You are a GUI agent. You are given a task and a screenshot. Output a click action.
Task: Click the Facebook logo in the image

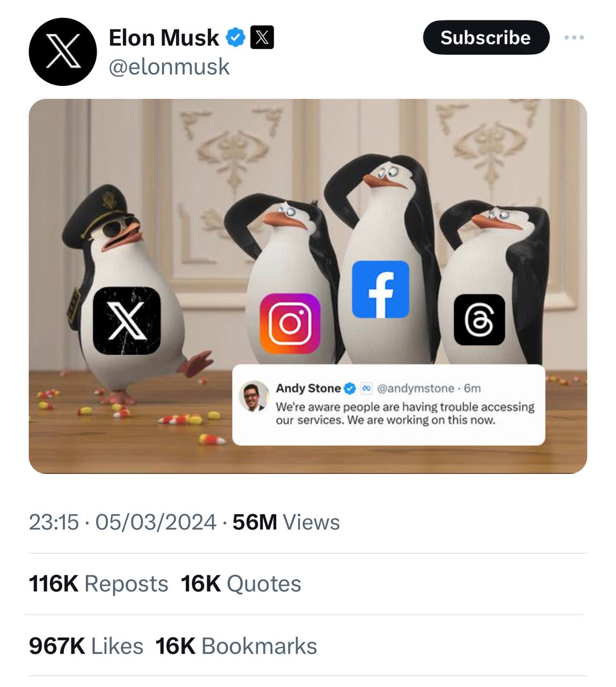point(380,289)
